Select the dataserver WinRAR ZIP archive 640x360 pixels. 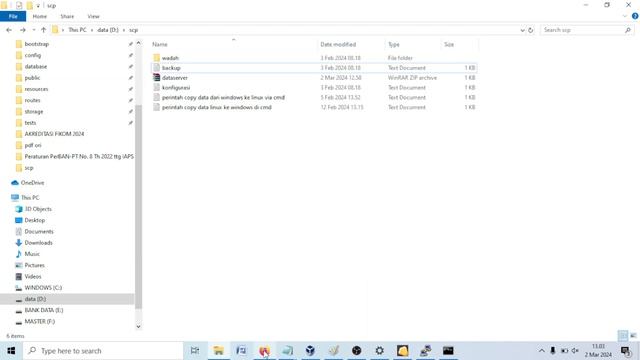tap(175, 78)
